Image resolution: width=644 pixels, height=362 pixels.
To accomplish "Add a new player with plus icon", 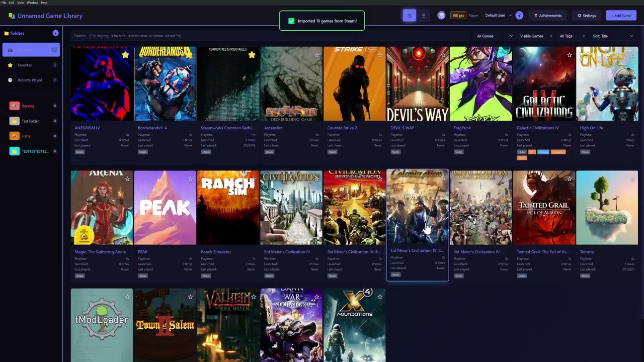I will click(x=519, y=16).
